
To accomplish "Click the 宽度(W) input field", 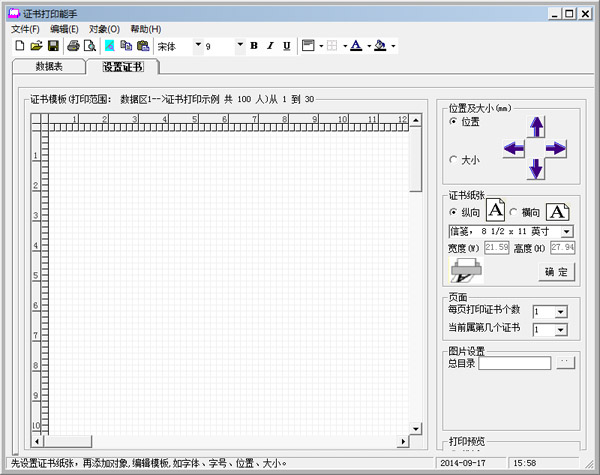I will point(497,248).
